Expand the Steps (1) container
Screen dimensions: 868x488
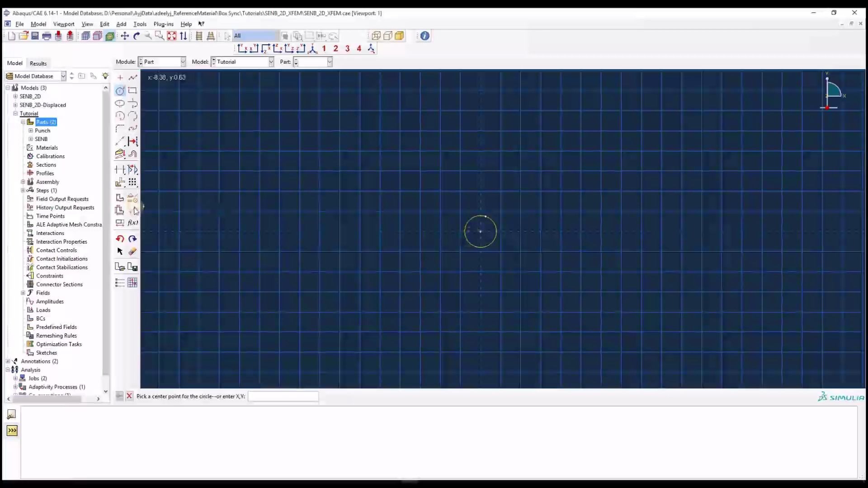23,190
